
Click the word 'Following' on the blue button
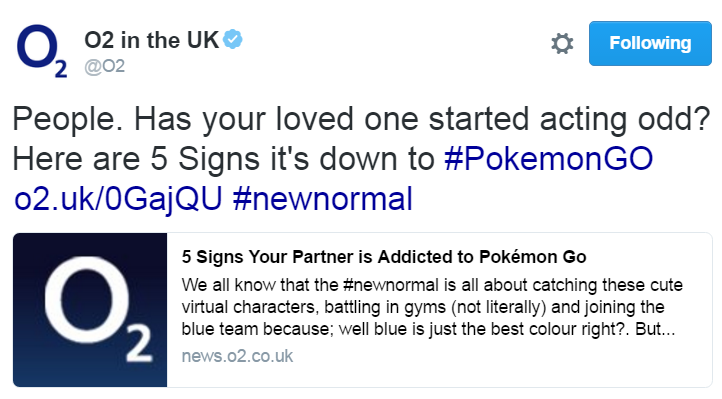click(650, 43)
